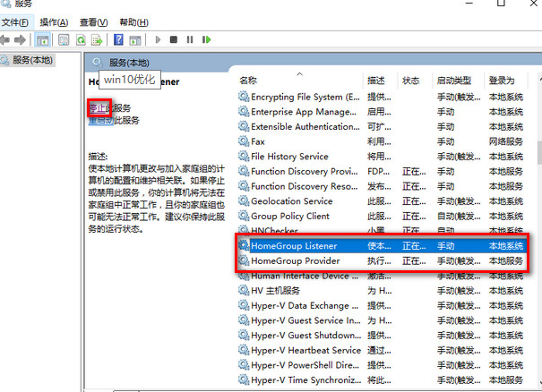Open the 操作(A) menu
542x392 pixels.
coord(54,21)
